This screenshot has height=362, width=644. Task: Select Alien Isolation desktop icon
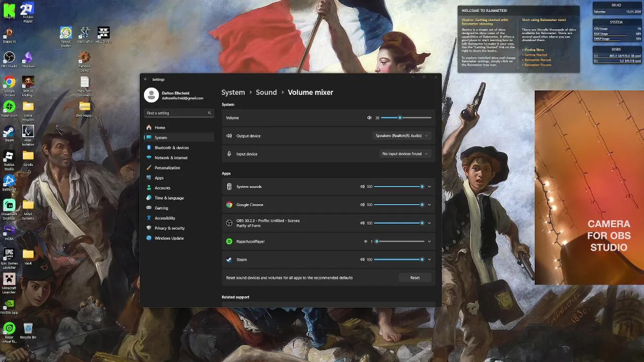point(28,136)
